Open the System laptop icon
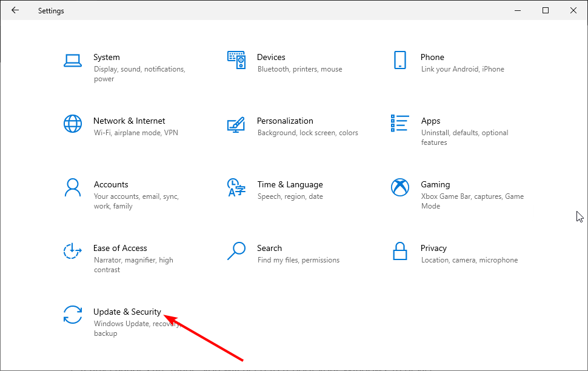Viewport: 588px width, 371px height. [73, 61]
